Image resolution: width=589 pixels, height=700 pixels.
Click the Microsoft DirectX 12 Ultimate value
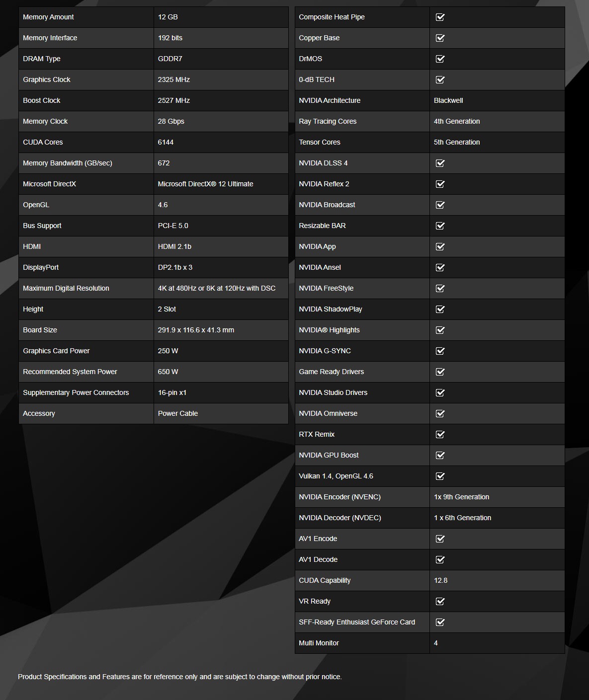pyautogui.click(x=205, y=184)
